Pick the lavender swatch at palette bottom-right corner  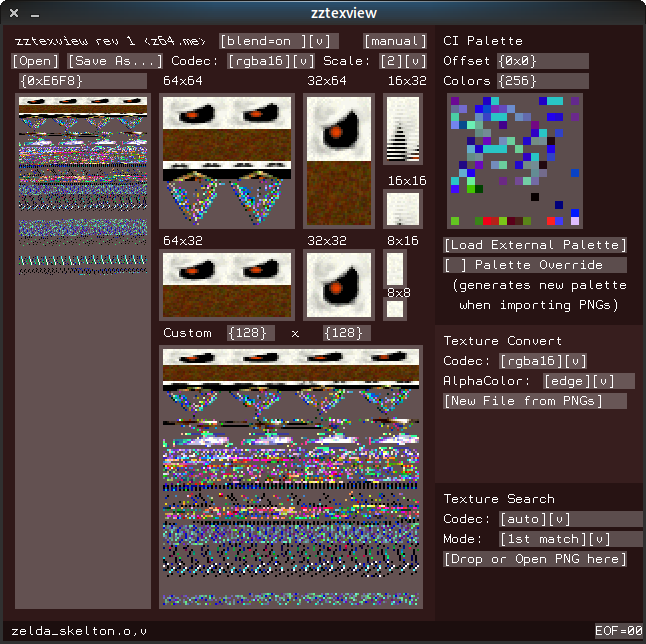575,221
